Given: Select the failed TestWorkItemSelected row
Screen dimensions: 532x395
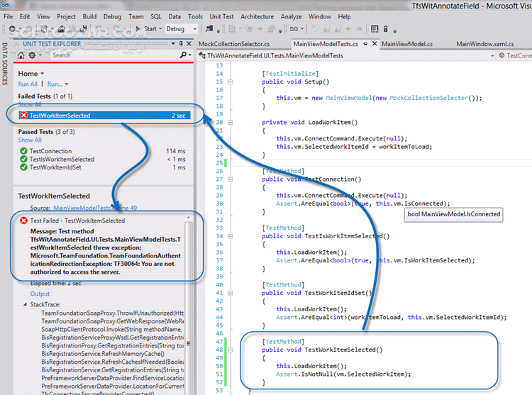Looking at the screenshot, I should coord(104,116).
